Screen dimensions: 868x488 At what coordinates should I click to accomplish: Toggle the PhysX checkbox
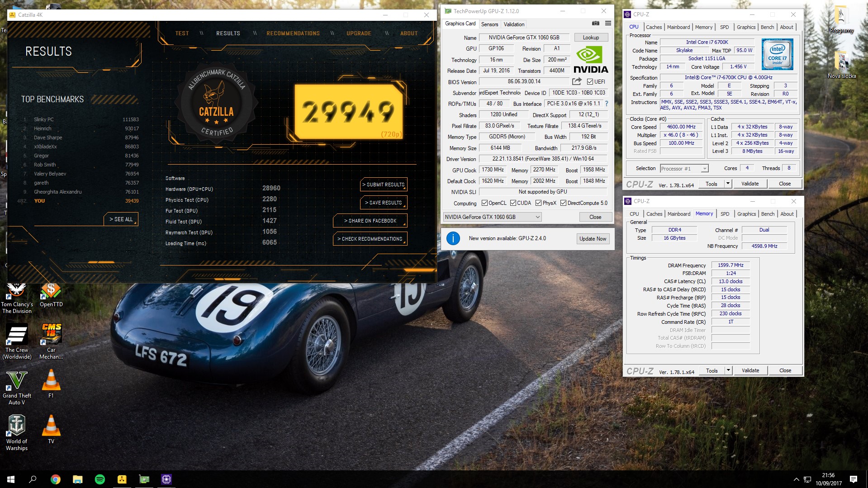[538, 203]
